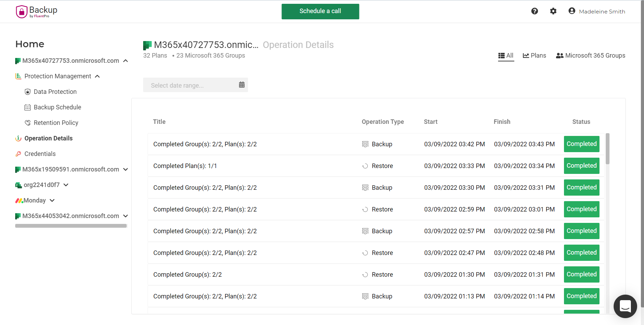Click the Restore arrow icon on the second row
The width and height of the screenshot is (644, 325).
pos(365,166)
